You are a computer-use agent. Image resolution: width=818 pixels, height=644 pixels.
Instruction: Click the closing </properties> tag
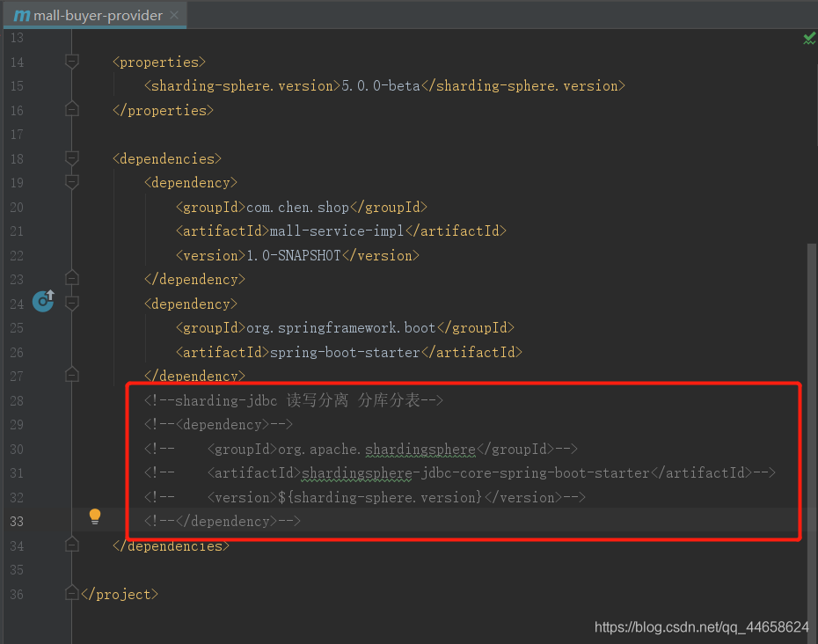[x=164, y=110]
